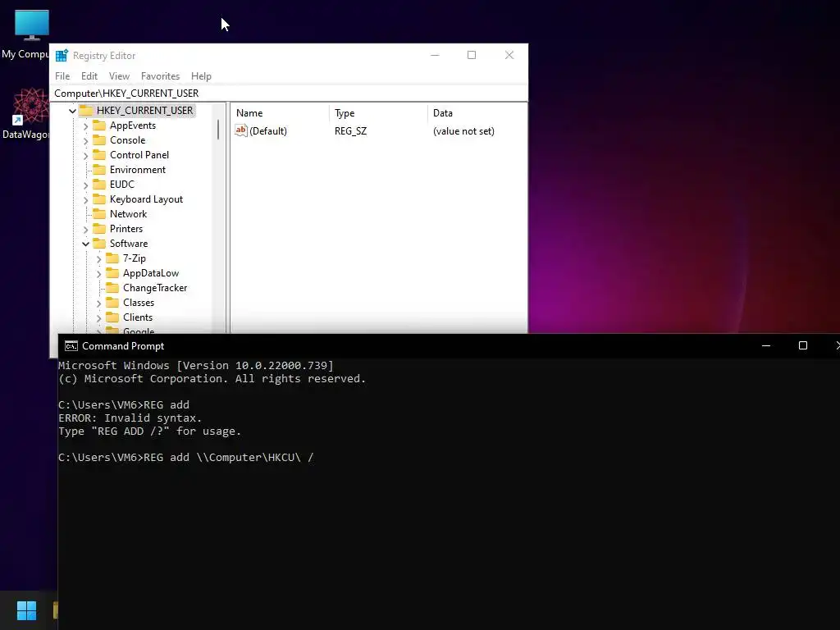This screenshot has width=840, height=630.
Task: Click the Control Panel folder icon
Action: point(99,155)
